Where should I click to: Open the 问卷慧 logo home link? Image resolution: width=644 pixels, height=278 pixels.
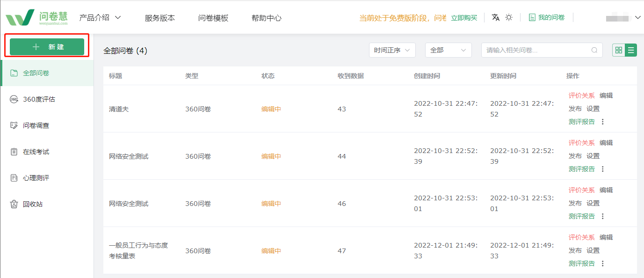click(36, 17)
